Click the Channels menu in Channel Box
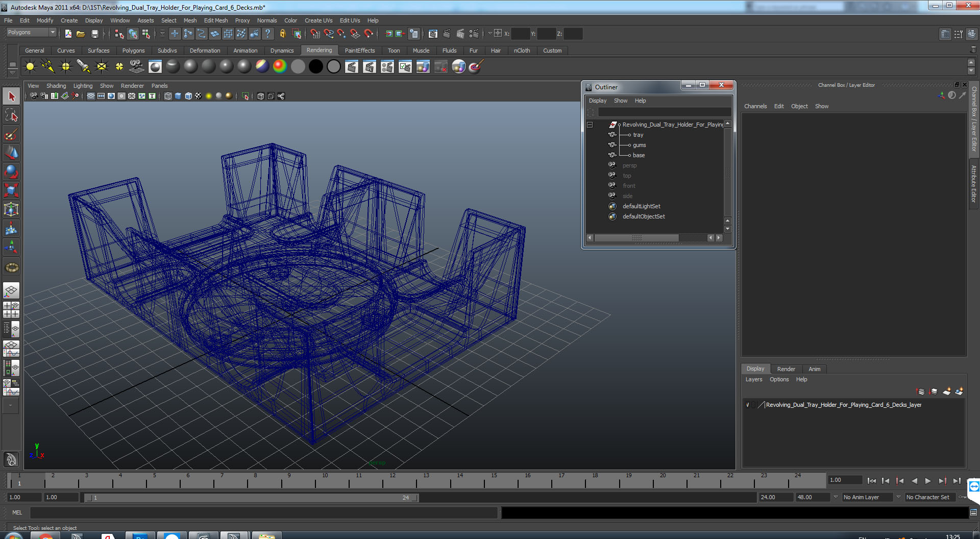The height and width of the screenshot is (539, 980). 755,106
